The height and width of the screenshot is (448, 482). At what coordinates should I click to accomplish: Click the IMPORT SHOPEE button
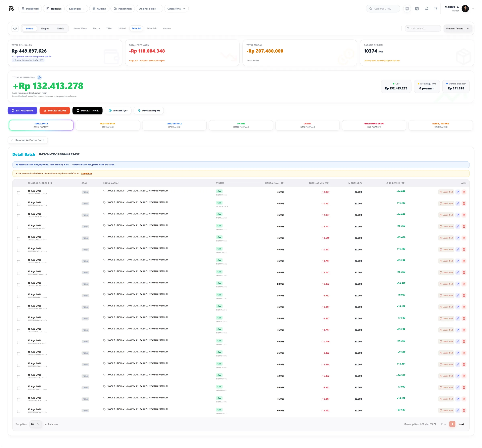[x=55, y=111]
